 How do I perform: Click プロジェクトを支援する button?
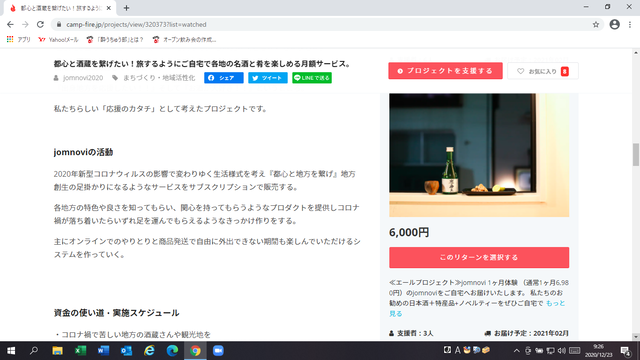(x=445, y=71)
